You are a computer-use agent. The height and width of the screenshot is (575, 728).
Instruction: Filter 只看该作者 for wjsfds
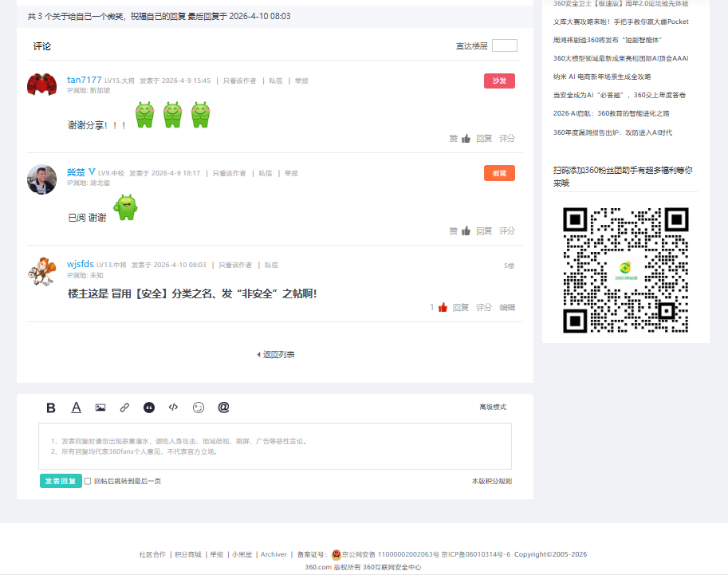point(235,266)
